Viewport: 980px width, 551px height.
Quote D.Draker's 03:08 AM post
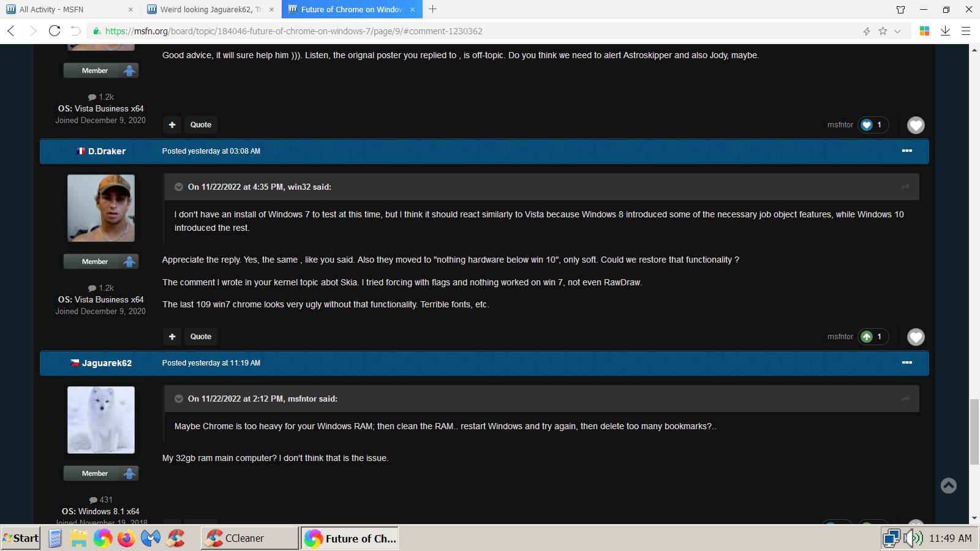pos(200,337)
